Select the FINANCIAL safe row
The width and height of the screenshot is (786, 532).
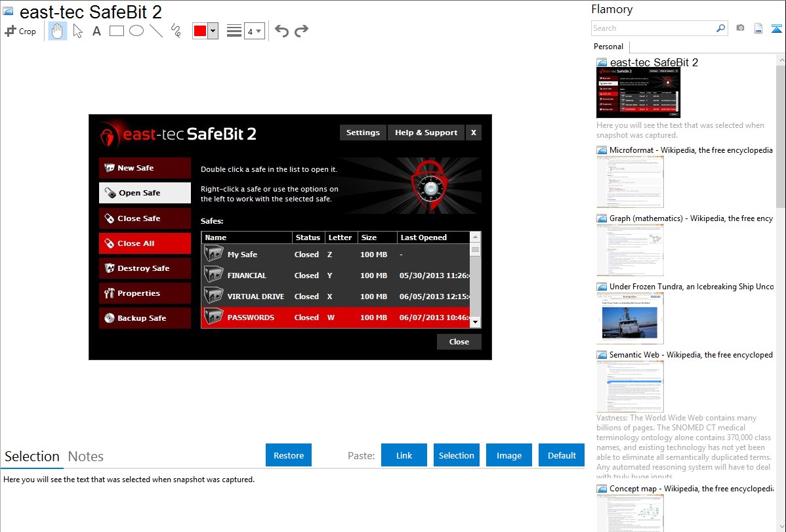(336, 276)
